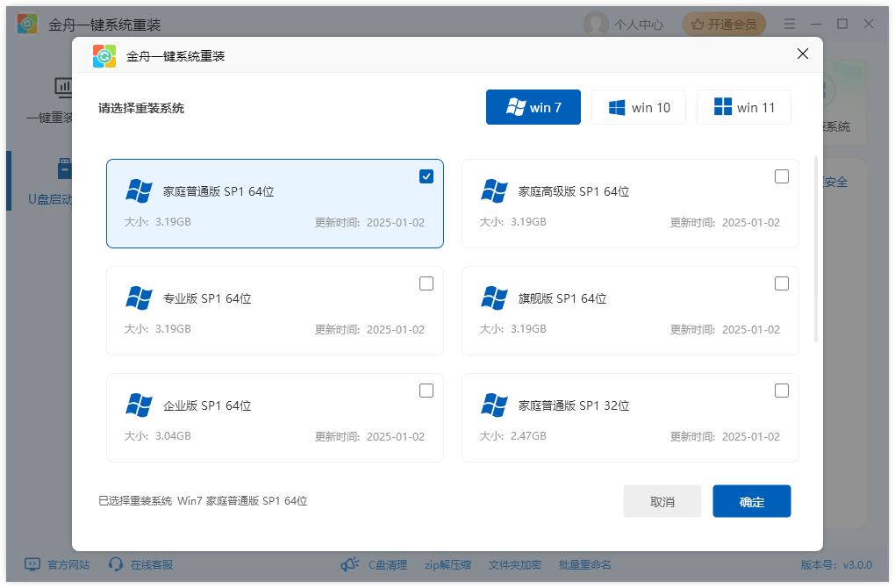Click the win 7 flag logo icon

(516, 107)
